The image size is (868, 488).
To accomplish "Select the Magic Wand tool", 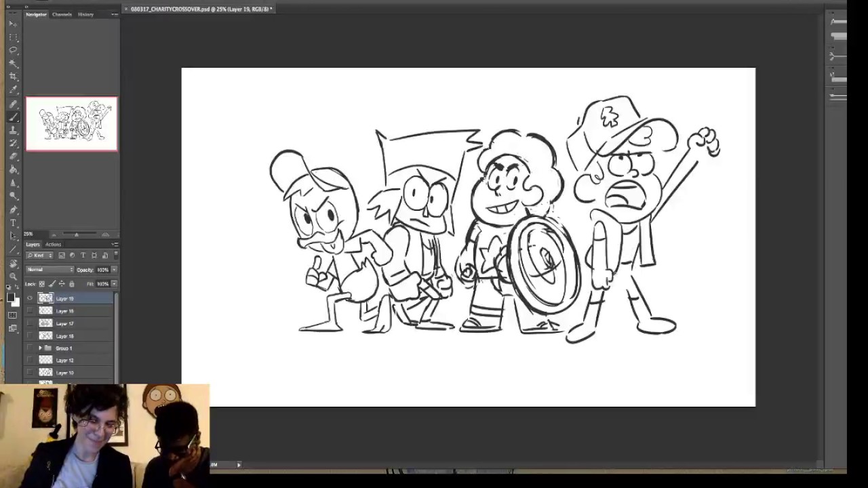I will [x=13, y=64].
